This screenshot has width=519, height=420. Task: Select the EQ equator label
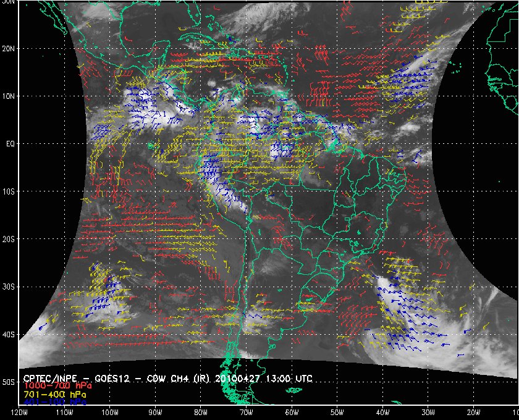tap(11, 144)
